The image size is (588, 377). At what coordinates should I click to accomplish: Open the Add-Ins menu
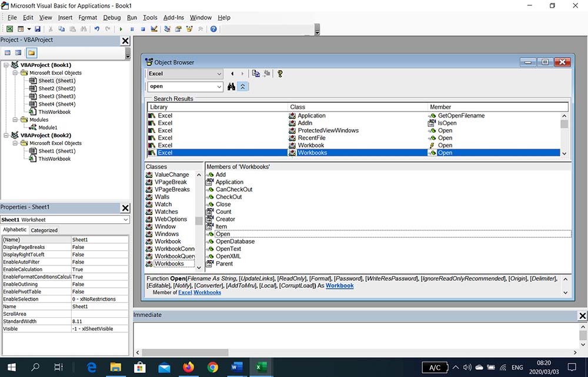tap(173, 18)
